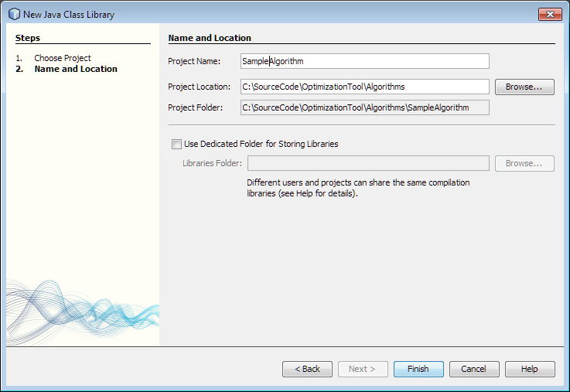Click the disabled Libraries Folder field

[368, 163]
